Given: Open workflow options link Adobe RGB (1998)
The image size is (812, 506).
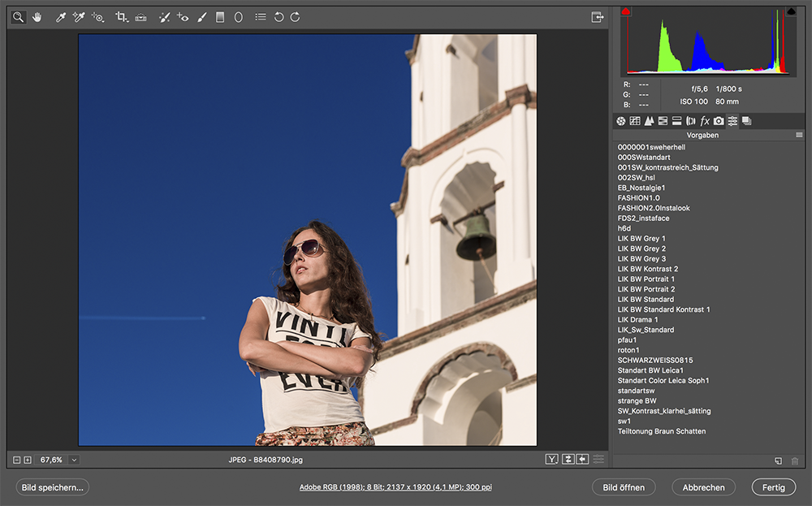Looking at the screenshot, I should (395, 487).
